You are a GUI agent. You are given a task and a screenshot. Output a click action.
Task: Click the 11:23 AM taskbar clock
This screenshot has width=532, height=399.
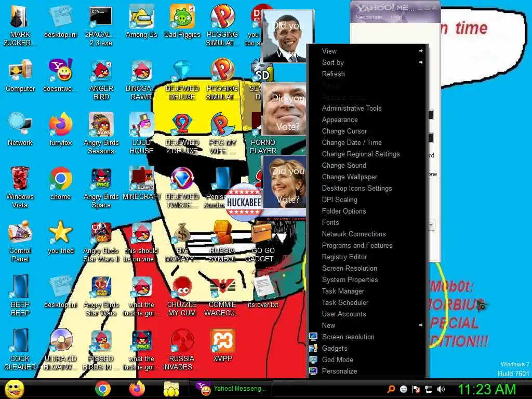pyautogui.click(x=487, y=389)
